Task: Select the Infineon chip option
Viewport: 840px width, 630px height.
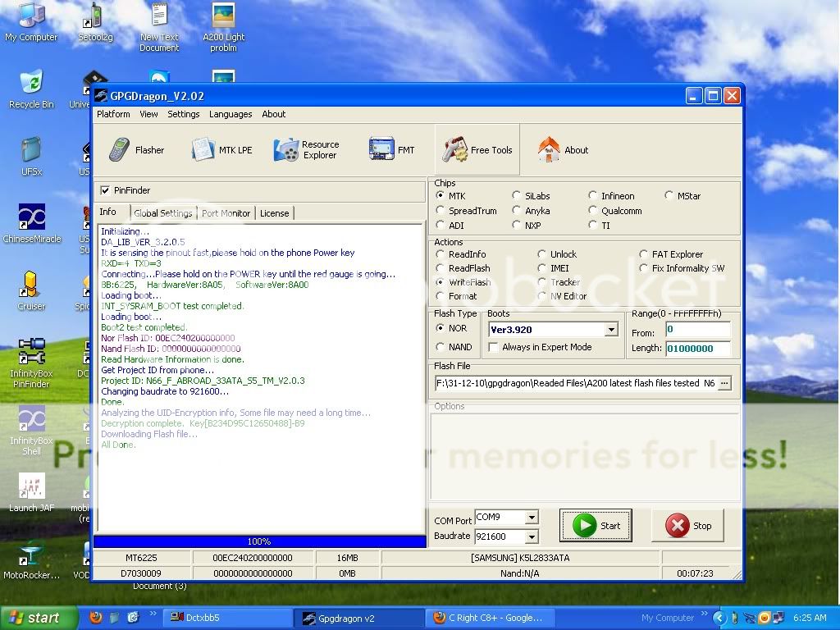Action: tap(592, 195)
